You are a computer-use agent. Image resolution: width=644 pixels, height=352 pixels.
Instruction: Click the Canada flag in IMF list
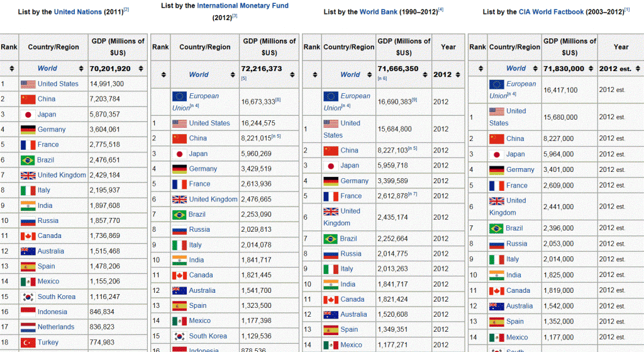tap(179, 276)
